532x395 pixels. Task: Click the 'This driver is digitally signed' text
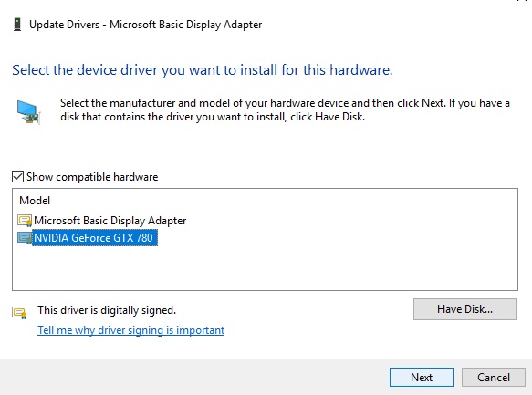(x=107, y=310)
